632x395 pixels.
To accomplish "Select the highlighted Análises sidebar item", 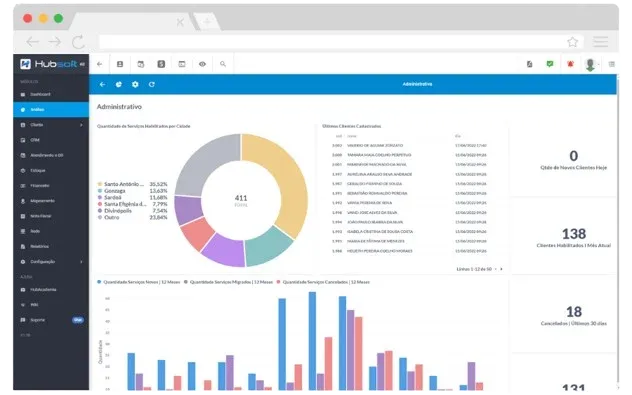I will (x=51, y=110).
